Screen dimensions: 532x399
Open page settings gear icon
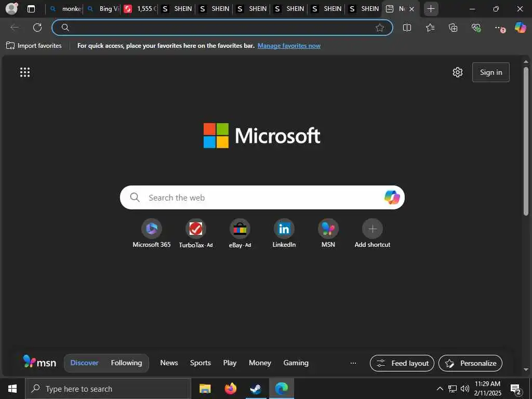pyautogui.click(x=457, y=72)
